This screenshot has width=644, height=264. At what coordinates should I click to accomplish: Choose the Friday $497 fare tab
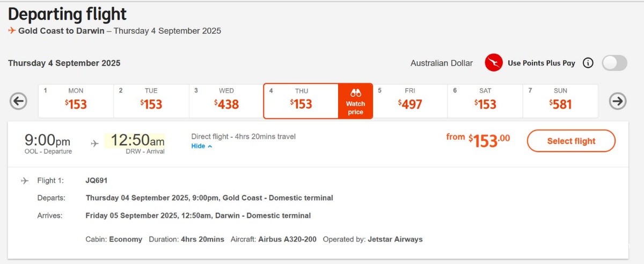pos(410,101)
